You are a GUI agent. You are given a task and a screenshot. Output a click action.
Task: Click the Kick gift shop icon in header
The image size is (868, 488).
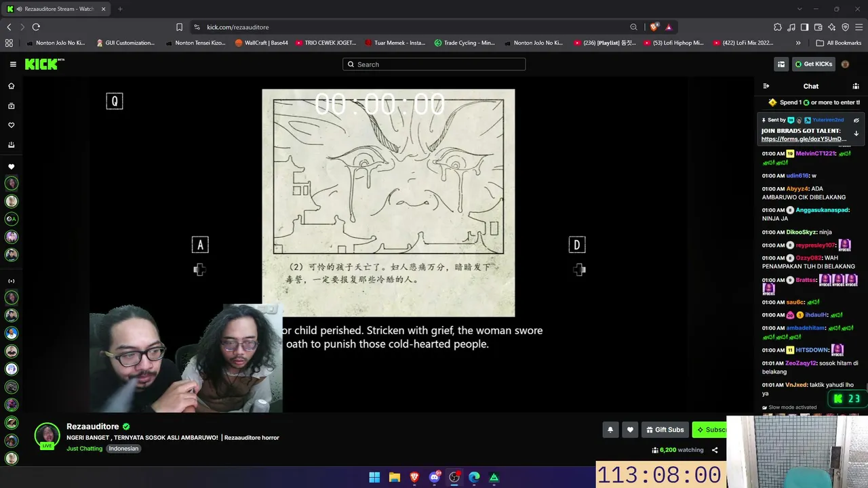pyautogui.click(x=781, y=64)
